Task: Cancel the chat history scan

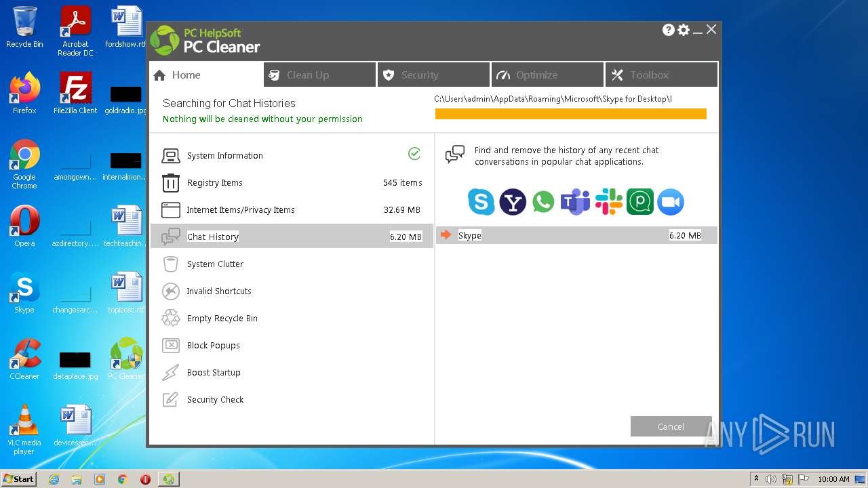Action: [671, 426]
